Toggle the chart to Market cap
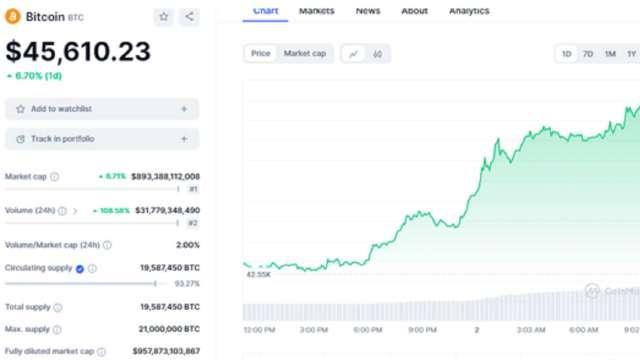 (x=305, y=53)
